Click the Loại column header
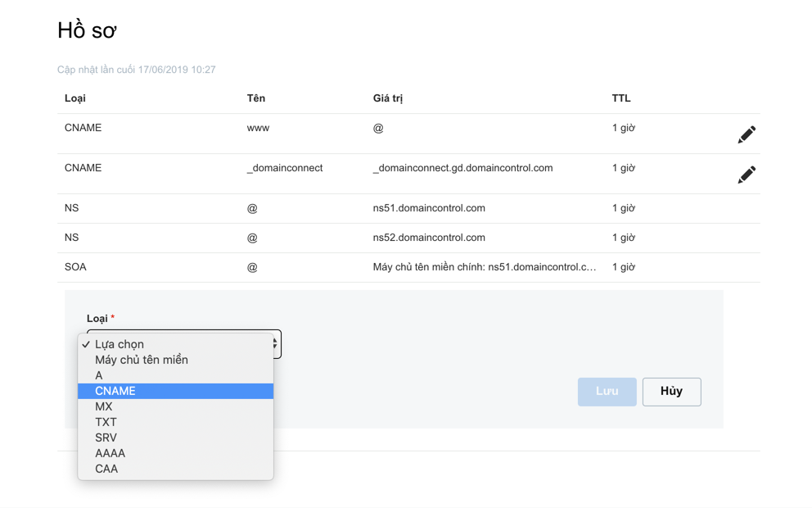Screen dimensions: 812x508 pos(75,98)
